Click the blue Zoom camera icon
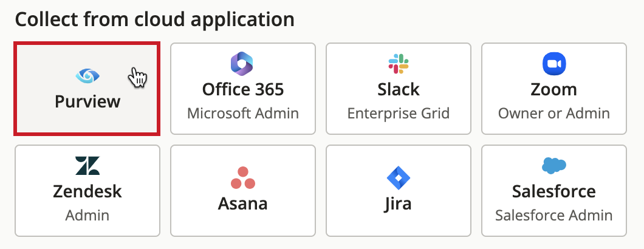Screen dimensions: 644x249 (x=554, y=64)
